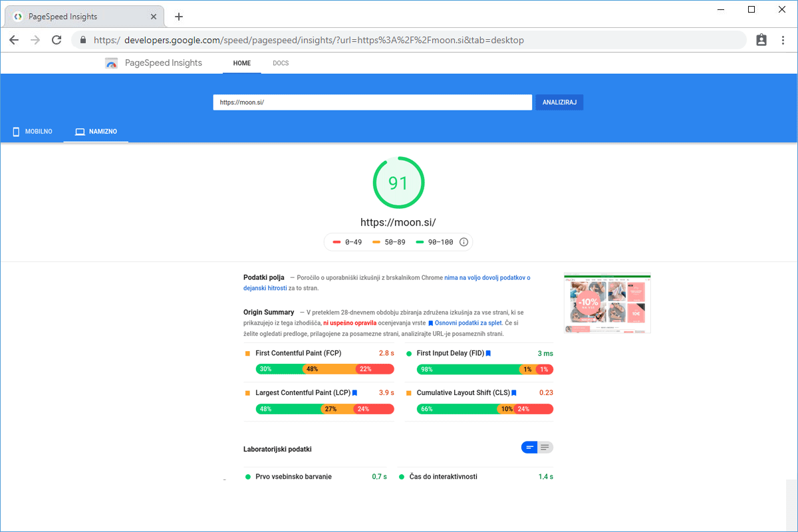
Task: Click the PageSpeed Insights logo icon
Action: (111, 63)
